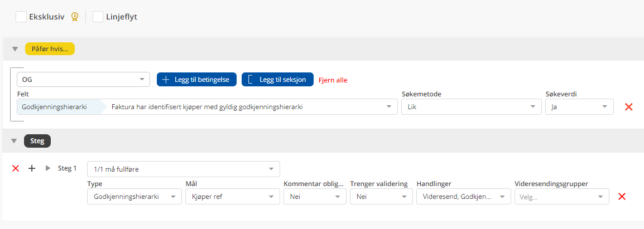Click the gold award icon beside Eksklusiv

74,17
